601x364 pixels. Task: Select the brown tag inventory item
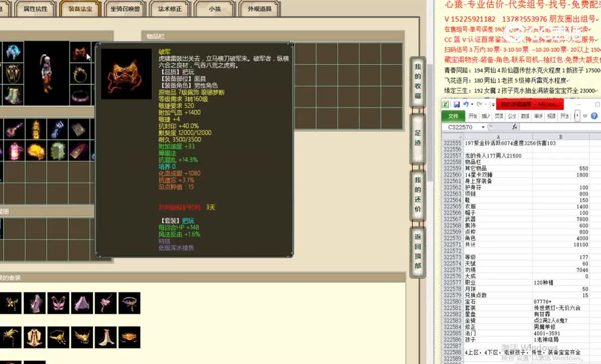(x=79, y=151)
